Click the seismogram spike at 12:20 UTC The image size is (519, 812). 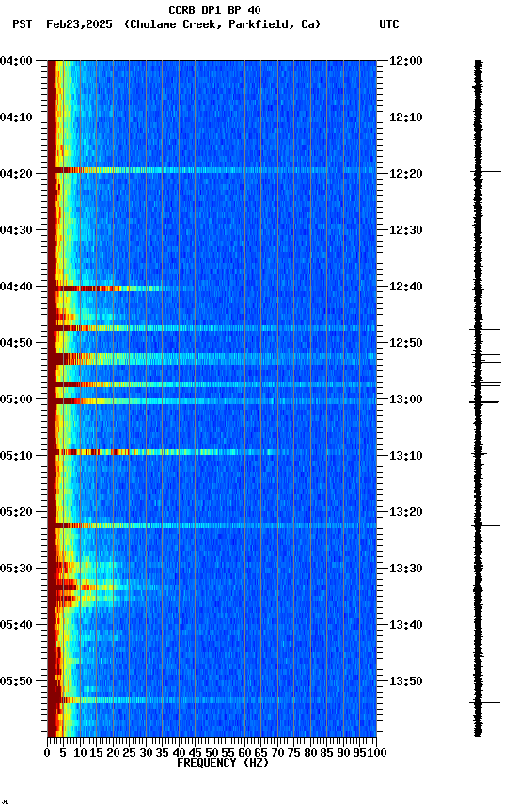[x=486, y=171]
